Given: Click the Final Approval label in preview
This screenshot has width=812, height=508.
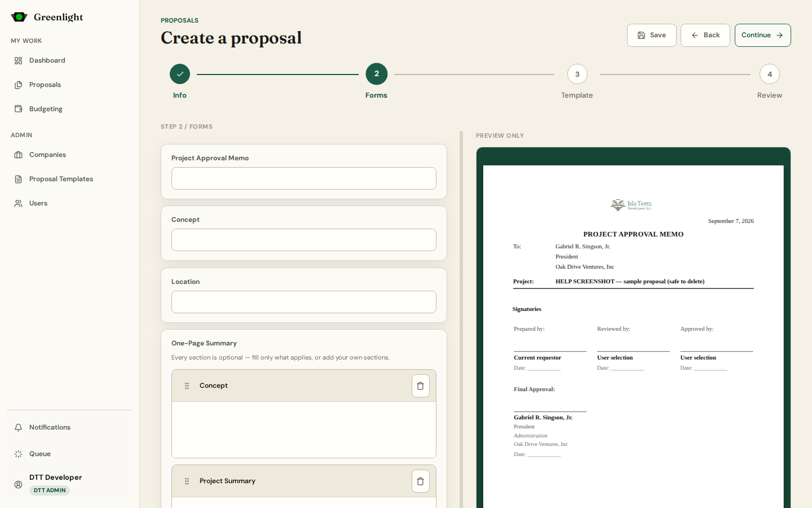Looking at the screenshot, I should 534,389.
